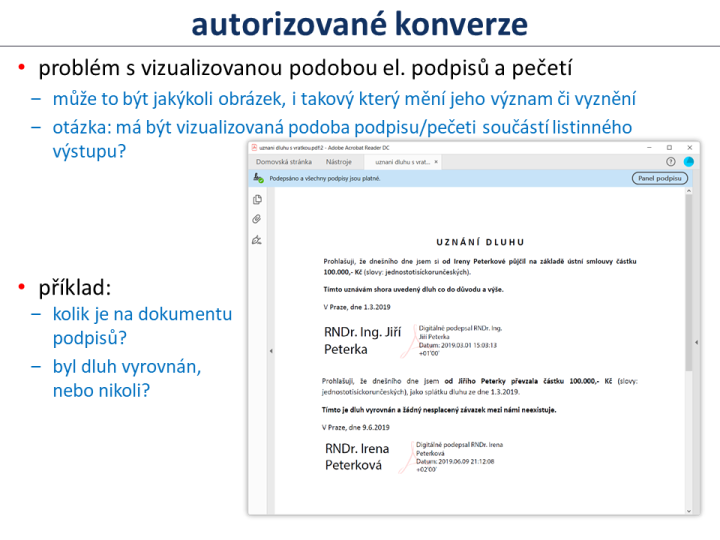The image size is (720, 540).
Task: Open the page thumbnails sidebar icon
Action: click(x=257, y=199)
